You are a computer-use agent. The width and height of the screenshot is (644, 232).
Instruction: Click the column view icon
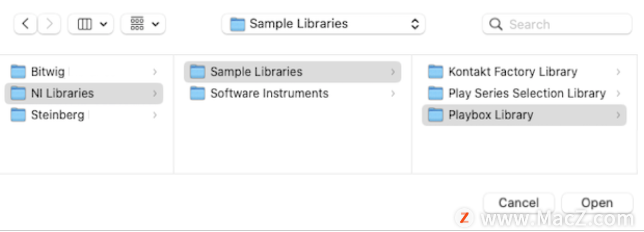[84, 24]
